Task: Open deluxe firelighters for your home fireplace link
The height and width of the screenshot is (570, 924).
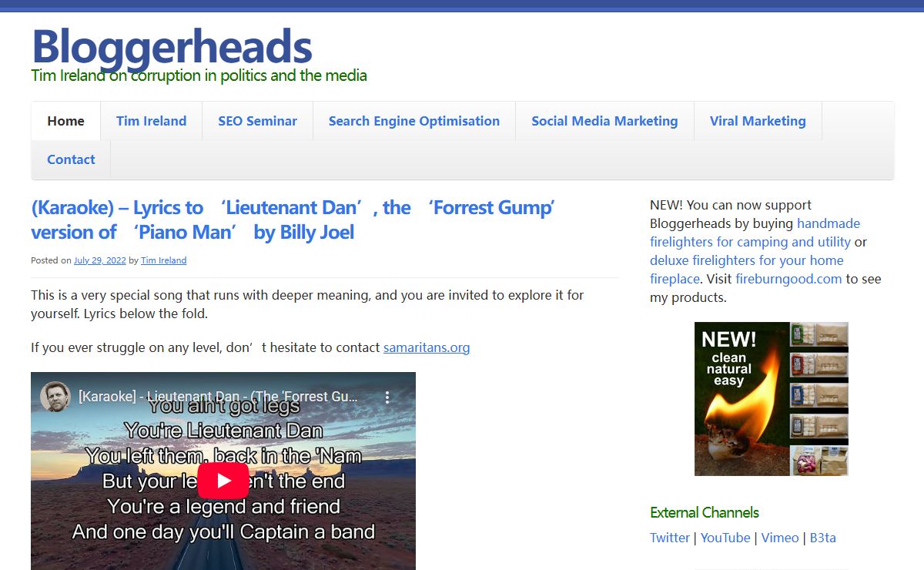Action: click(x=747, y=270)
